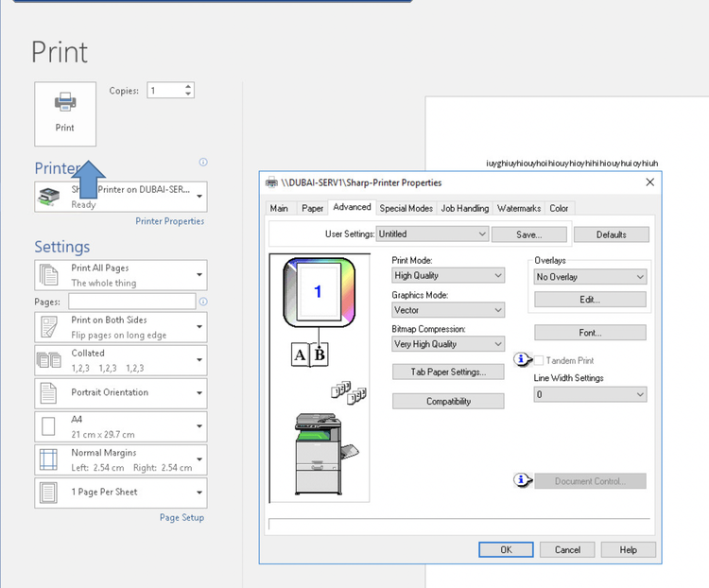The image size is (709, 588).
Task: Click the page preview thumbnail showing 1
Action: point(318,292)
